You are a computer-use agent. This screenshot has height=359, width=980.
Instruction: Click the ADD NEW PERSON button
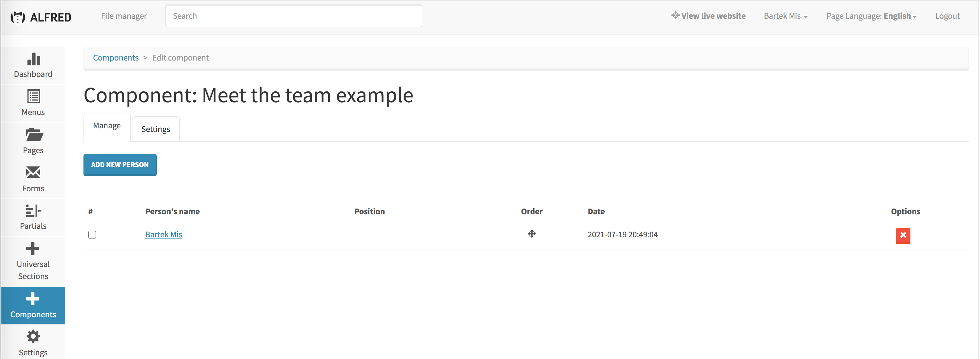pyautogui.click(x=120, y=164)
